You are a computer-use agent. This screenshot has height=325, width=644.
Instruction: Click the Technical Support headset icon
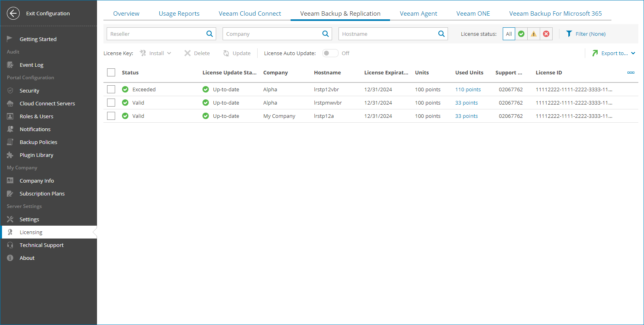point(10,245)
